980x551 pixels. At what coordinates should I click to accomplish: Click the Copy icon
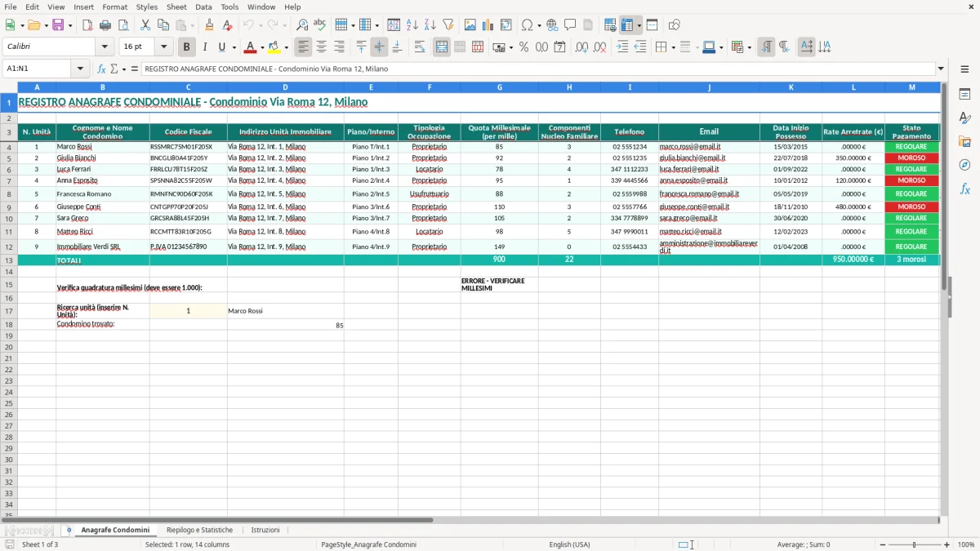point(163,25)
